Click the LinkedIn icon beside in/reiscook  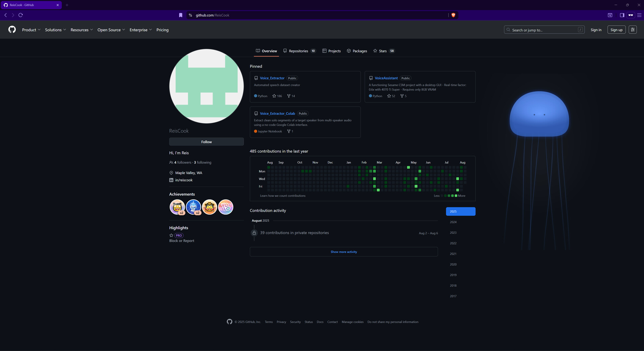tap(171, 180)
